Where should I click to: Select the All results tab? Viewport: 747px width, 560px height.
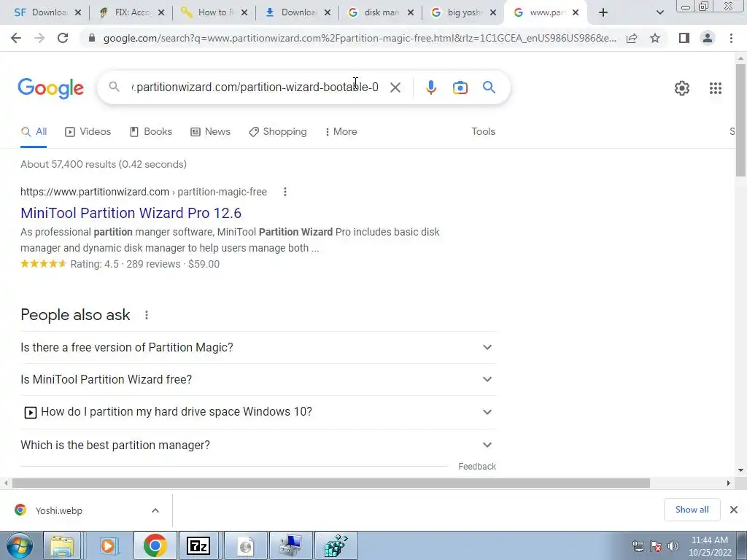(34, 132)
